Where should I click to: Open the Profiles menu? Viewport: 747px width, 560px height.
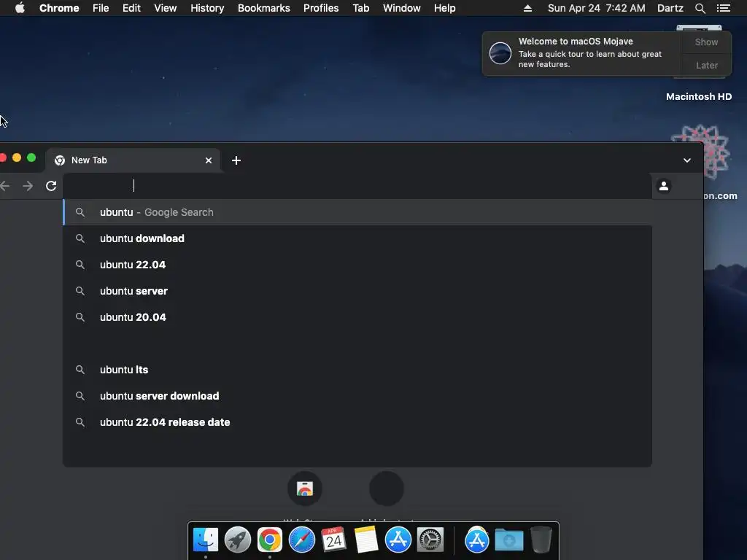pyautogui.click(x=321, y=8)
